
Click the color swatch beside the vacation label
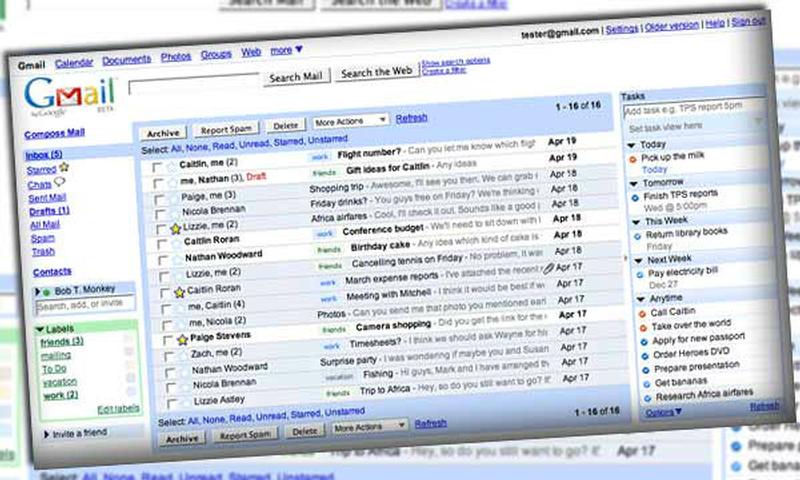pyautogui.click(x=131, y=378)
